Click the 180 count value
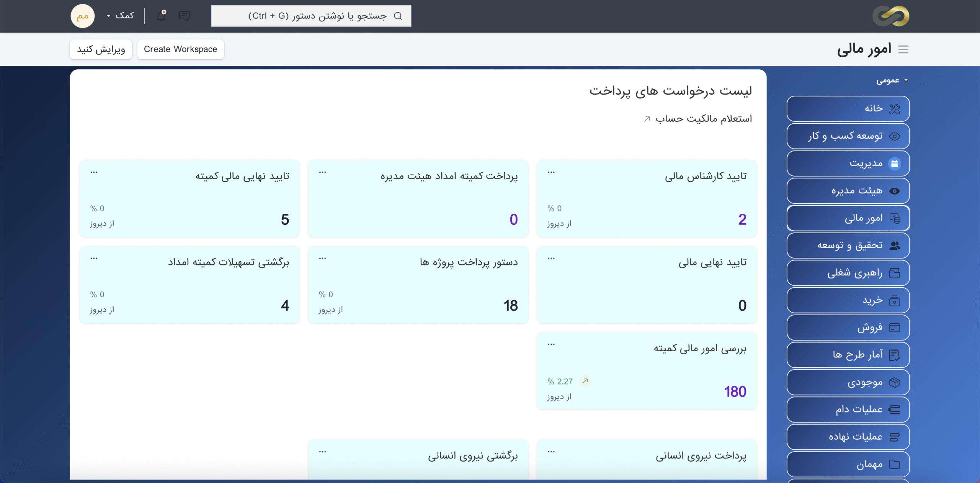Screen dimensions: 980x483 (735, 391)
